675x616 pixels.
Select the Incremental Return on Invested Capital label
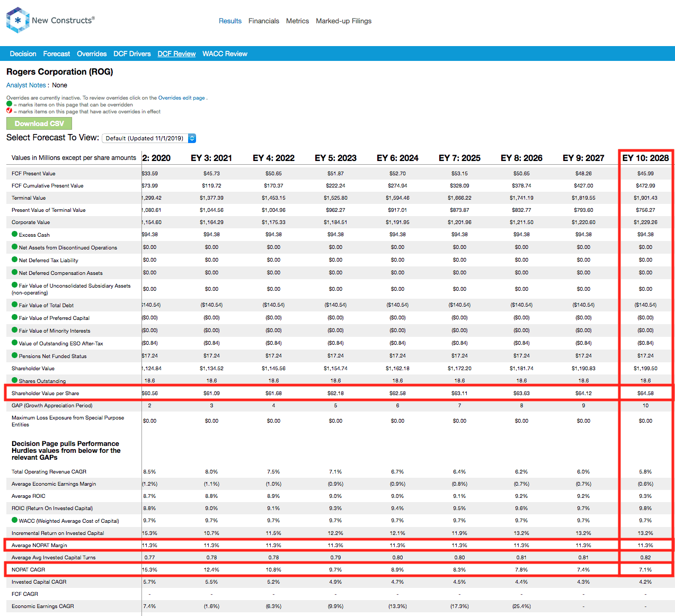click(58, 533)
